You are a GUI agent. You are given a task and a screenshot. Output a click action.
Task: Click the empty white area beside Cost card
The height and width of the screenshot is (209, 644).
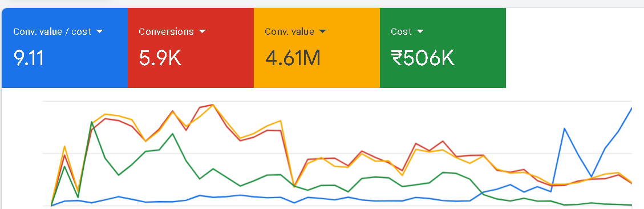pyautogui.click(x=574, y=48)
